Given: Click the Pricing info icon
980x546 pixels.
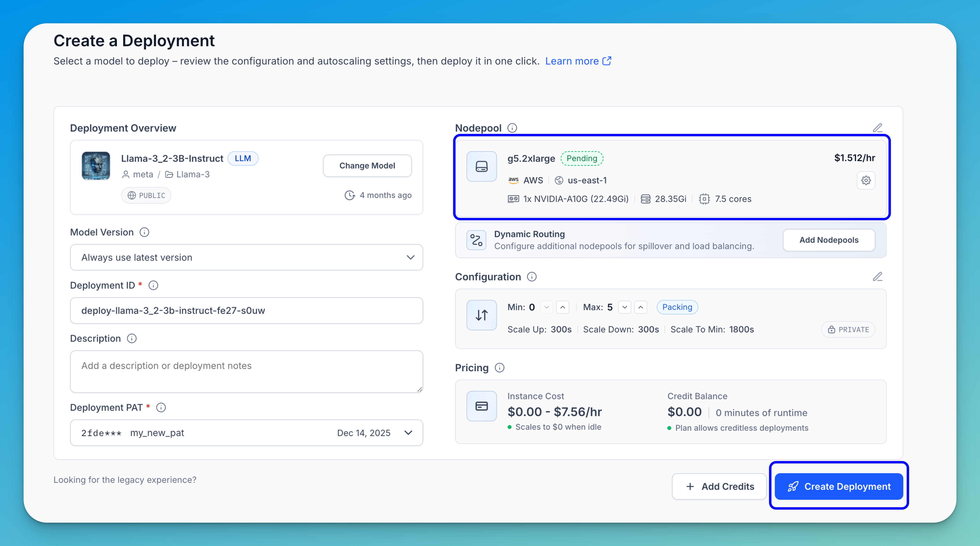Looking at the screenshot, I should coord(500,367).
